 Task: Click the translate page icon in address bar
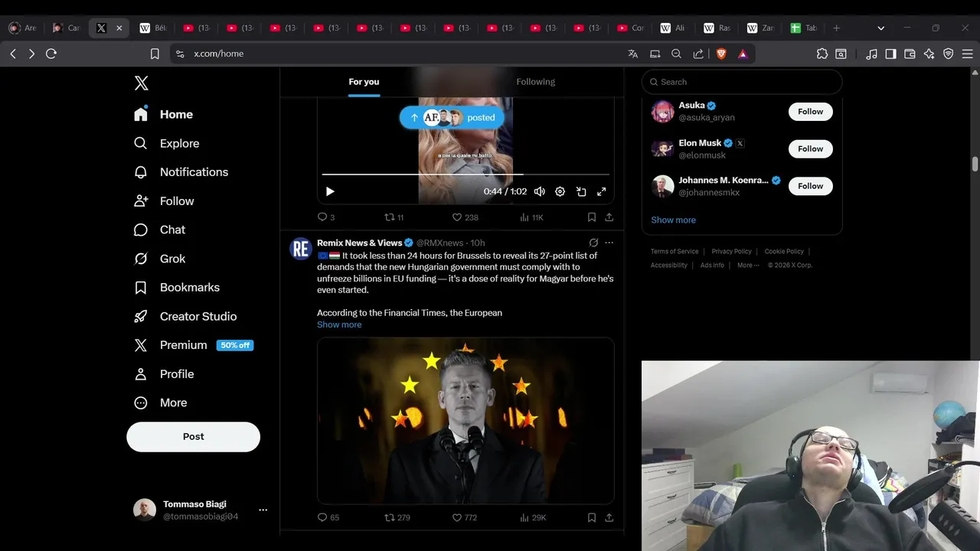(x=632, y=54)
